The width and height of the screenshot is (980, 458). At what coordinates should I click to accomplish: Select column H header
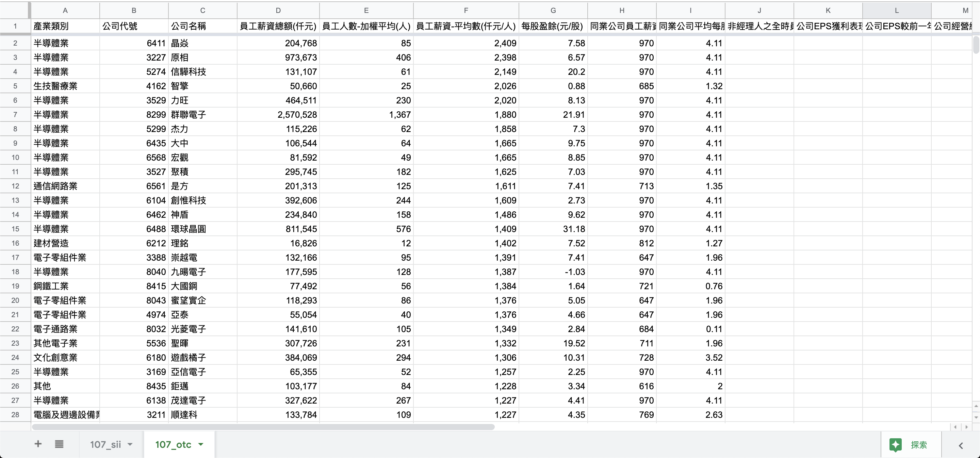point(622,10)
